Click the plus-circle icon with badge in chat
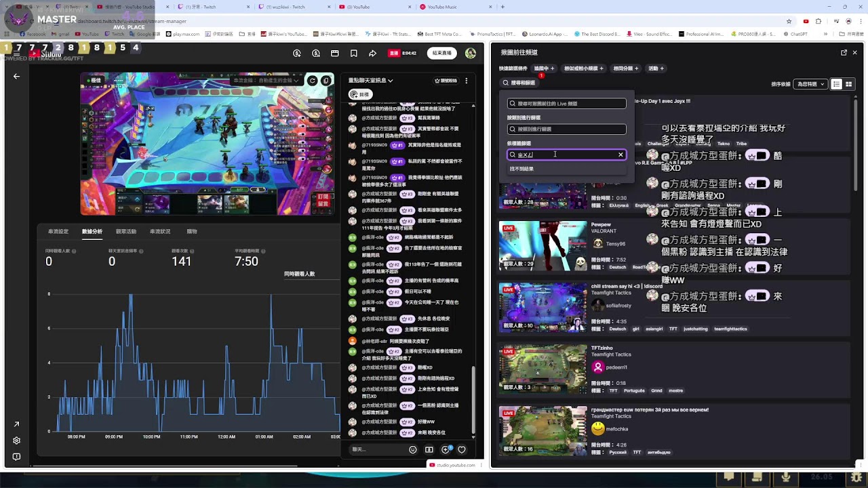This screenshot has height=488, width=868. [x=446, y=449]
